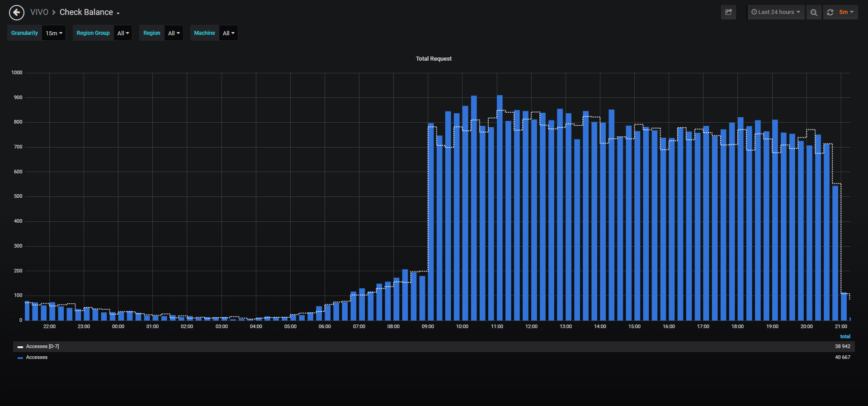Click the 21:00 time axis label

point(841,326)
